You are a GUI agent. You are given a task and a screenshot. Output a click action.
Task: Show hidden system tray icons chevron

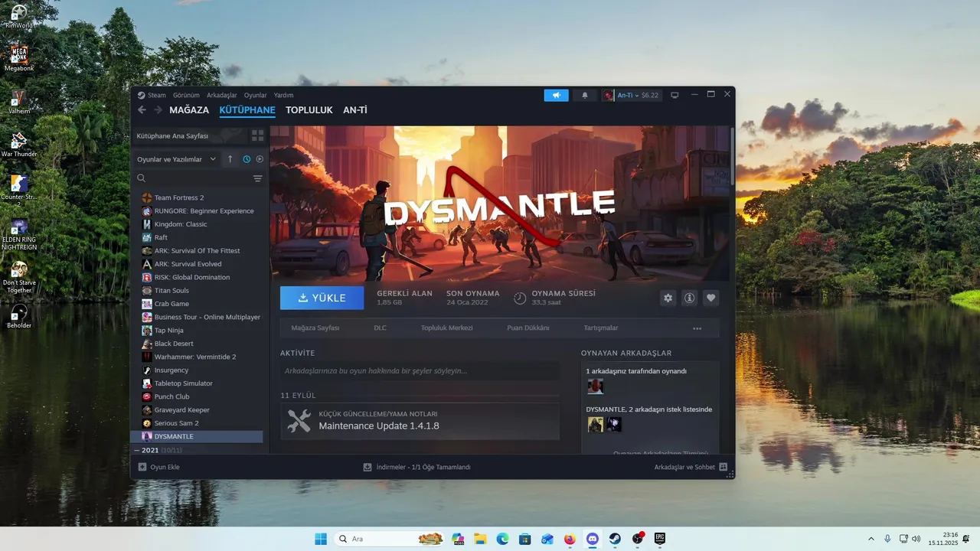pos(871,539)
